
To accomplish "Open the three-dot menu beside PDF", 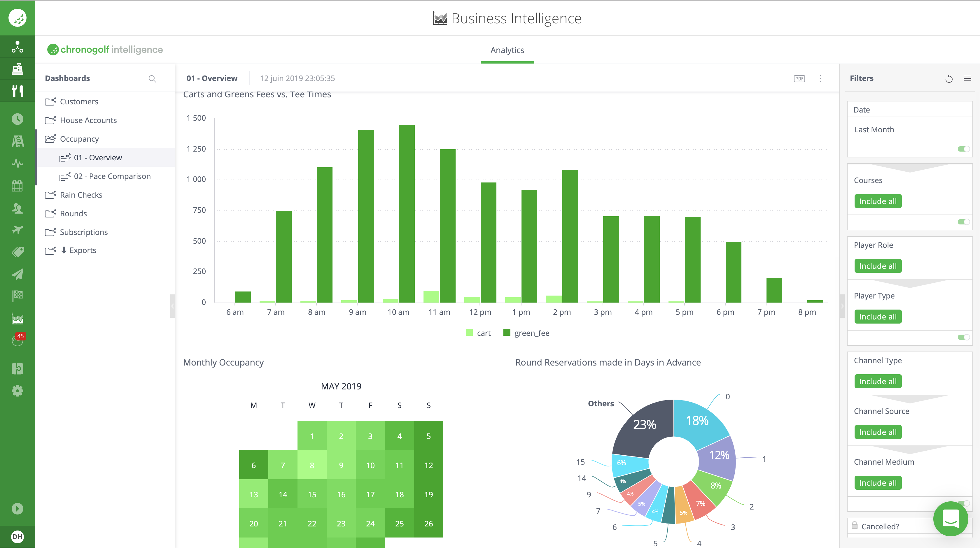I will pyautogui.click(x=820, y=78).
